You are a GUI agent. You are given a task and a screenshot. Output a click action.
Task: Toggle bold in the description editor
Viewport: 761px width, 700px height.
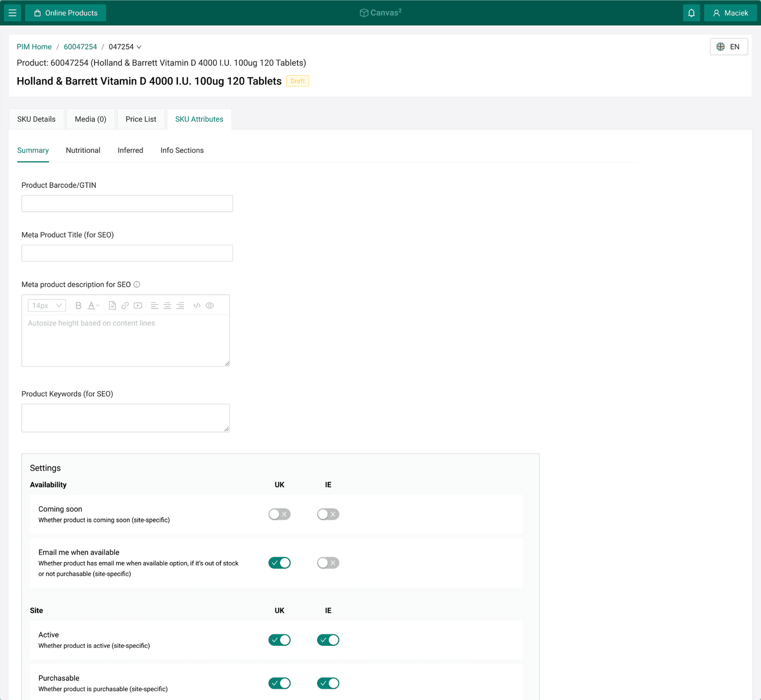point(78,306)
